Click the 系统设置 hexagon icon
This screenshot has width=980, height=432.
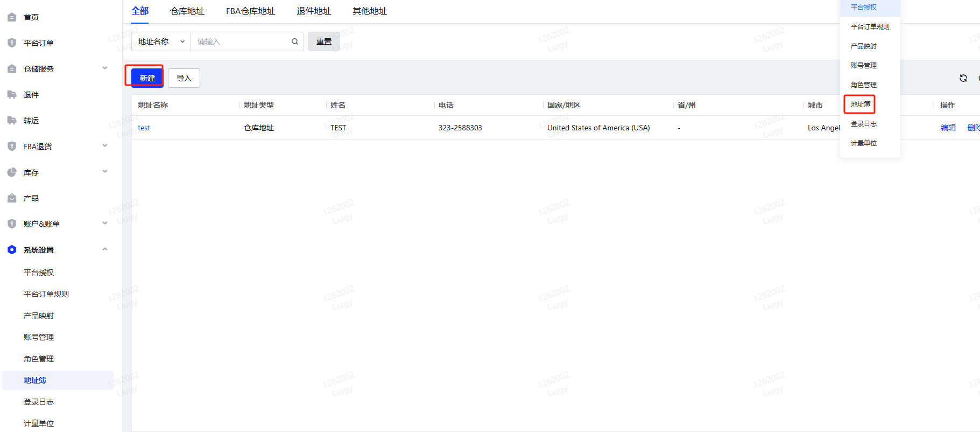(x=12, y=250)
